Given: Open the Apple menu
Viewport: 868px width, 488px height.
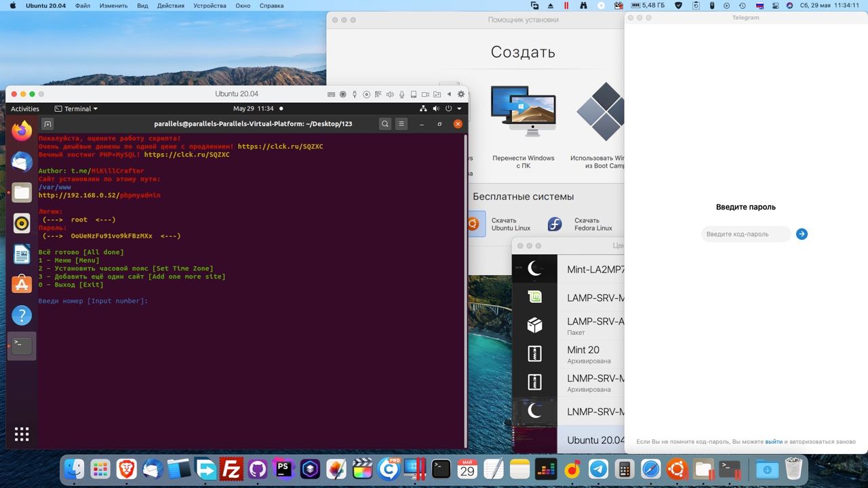Looking at the screenshot, I should (12, 5).
